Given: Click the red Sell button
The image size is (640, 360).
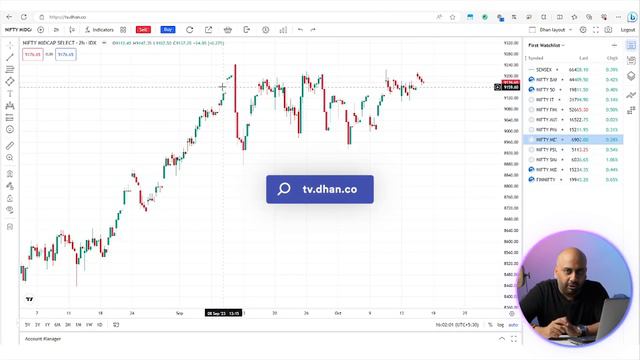Looking at the screenshot, I should point(143,30).
